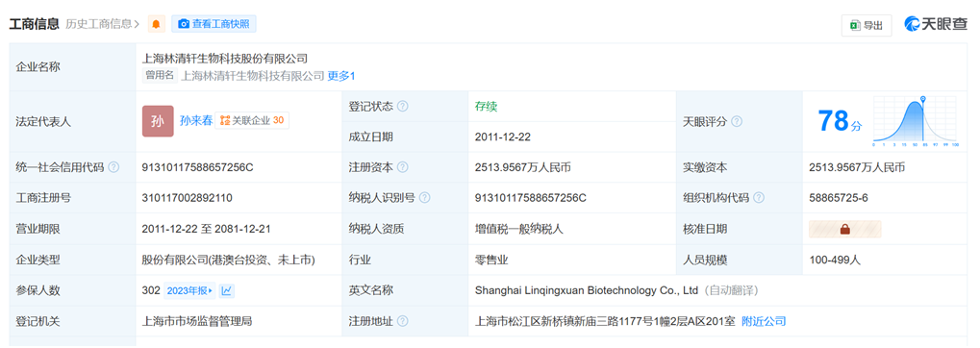Image resolution: width=980 pixels, height=348 pixels.
Task: Show more former names via 更多1
Action: pyautogui.click(x=341, y=76)
